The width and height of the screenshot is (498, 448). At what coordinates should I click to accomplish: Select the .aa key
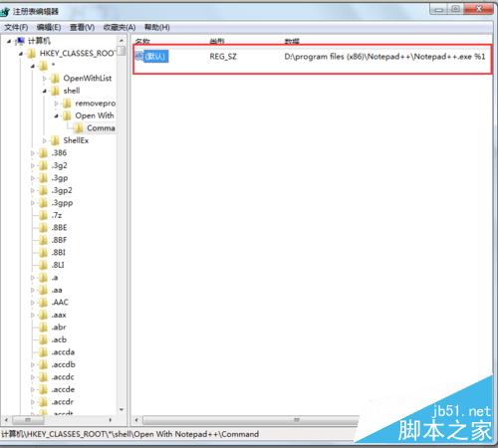coord(57,290)
